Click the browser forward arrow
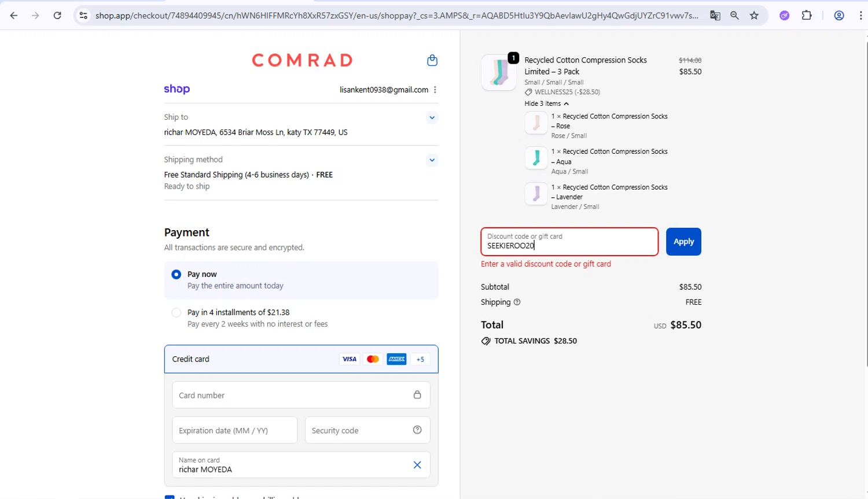Screen dimensions: 868x499 click(35, 16)
